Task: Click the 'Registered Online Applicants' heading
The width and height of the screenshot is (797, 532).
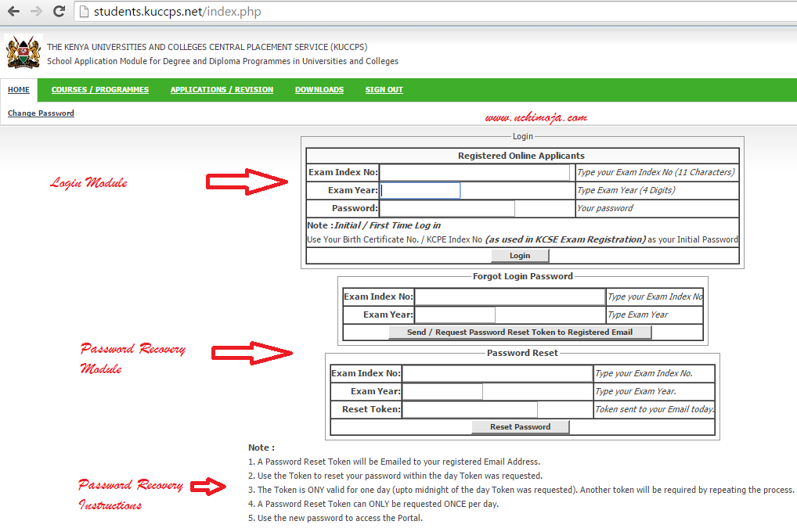Action: (x=521, y=156)
